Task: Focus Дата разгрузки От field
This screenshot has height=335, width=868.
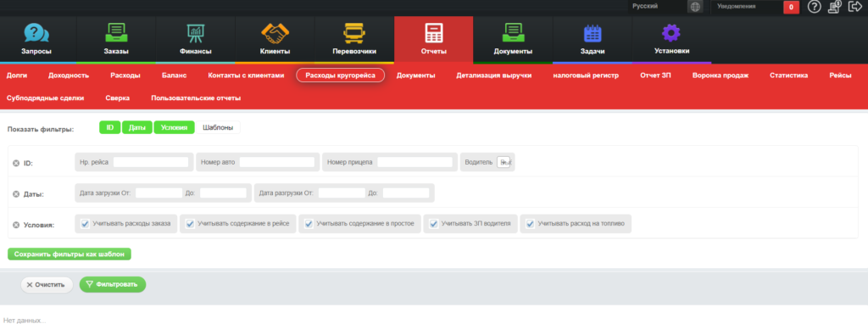Action: (342, 193)
